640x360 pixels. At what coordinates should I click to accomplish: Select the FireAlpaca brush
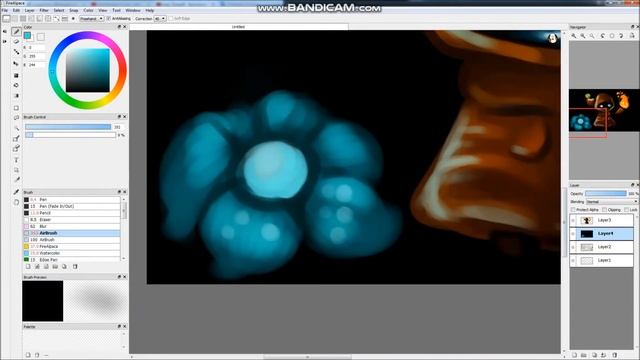pyautogui.click(x=72, y=247)
